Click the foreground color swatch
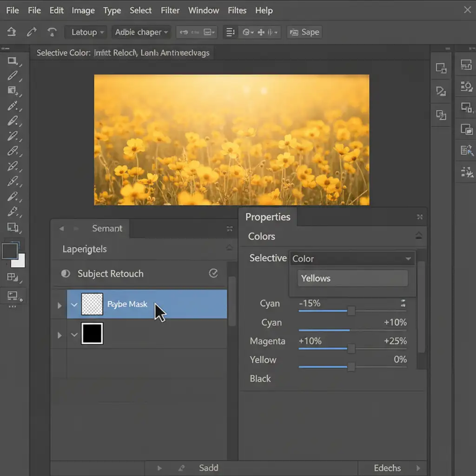This screenshot has height=476, width=476. 10,251
